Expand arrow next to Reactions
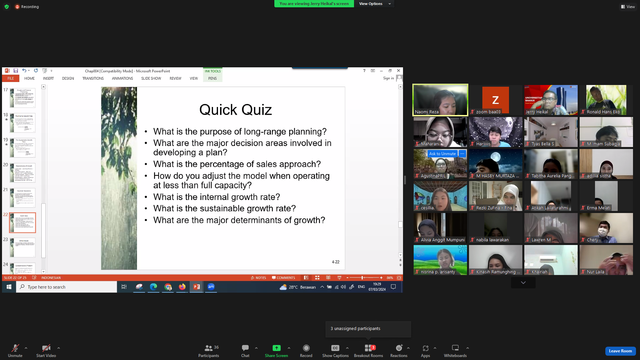This screenshot has height=360, width=640. [x=408, y=348]
